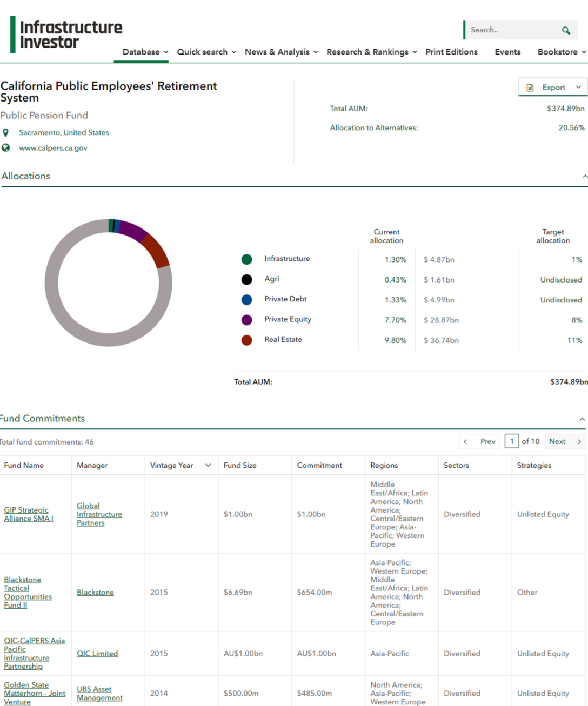The image size is (588, 706).
Task: Click the document icon on the Export button
Action: (x=531, y=86)
